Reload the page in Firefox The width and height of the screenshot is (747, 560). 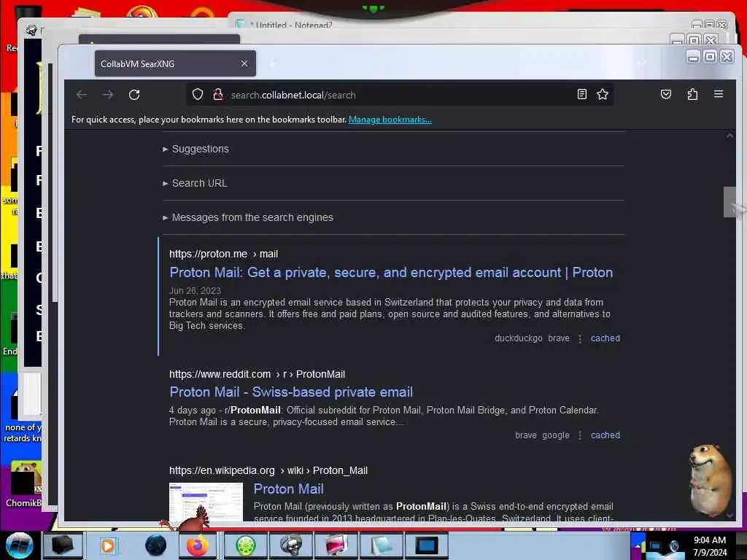point(134,95)
